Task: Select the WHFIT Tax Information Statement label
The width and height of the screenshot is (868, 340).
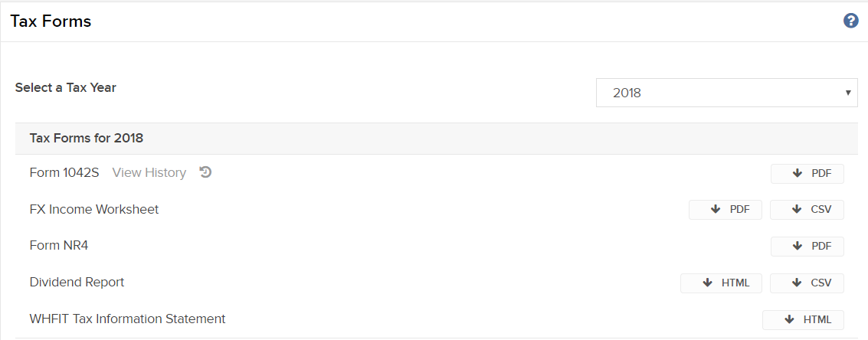Action: tap(127, 319)
